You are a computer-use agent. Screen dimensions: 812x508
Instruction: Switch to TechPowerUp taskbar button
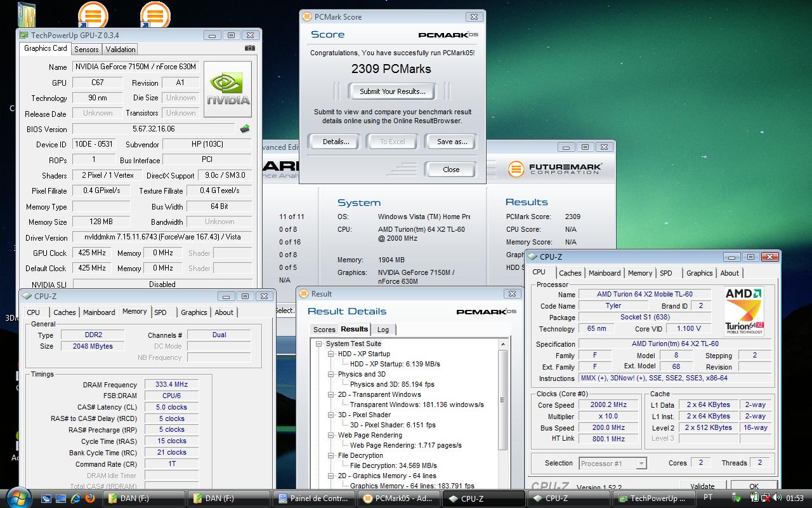click(655, 498)
